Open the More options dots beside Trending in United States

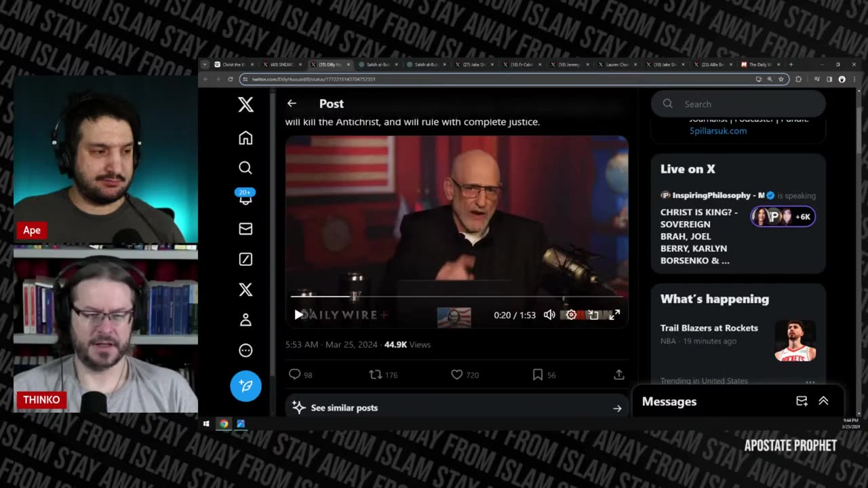pyautogui.click(x=810, y=381)
